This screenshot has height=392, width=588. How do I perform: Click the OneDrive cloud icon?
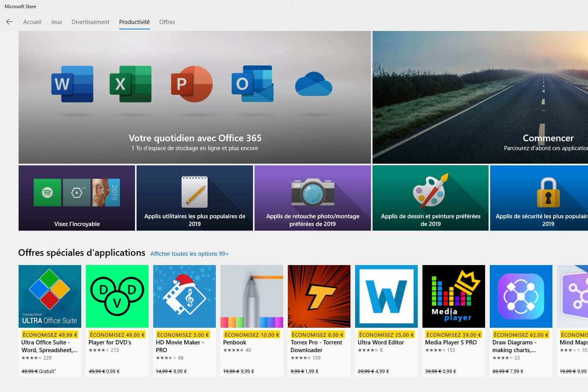click(x=314, y=84)
